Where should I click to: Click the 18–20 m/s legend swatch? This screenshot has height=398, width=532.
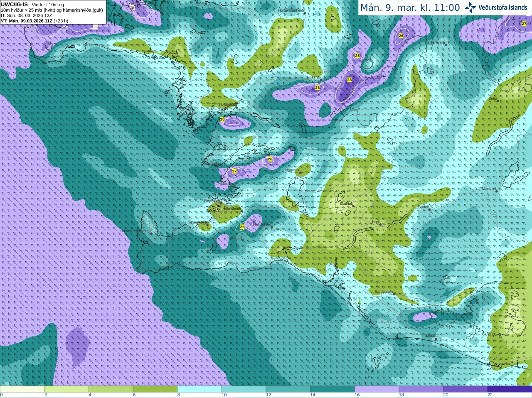click(x=421, y=389)
